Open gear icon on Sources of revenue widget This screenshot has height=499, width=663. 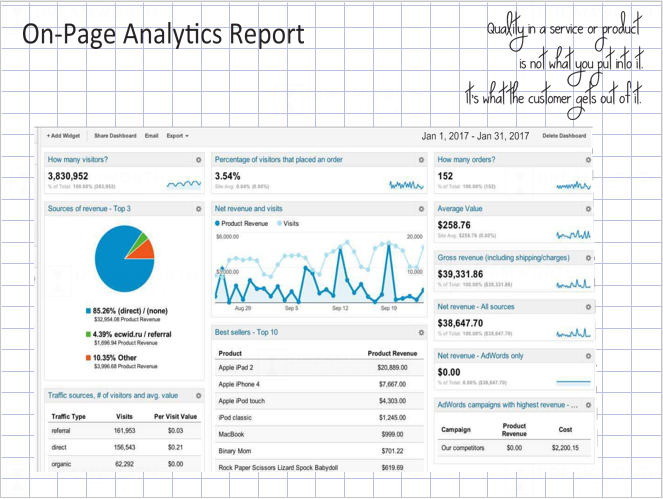point(198,209)
